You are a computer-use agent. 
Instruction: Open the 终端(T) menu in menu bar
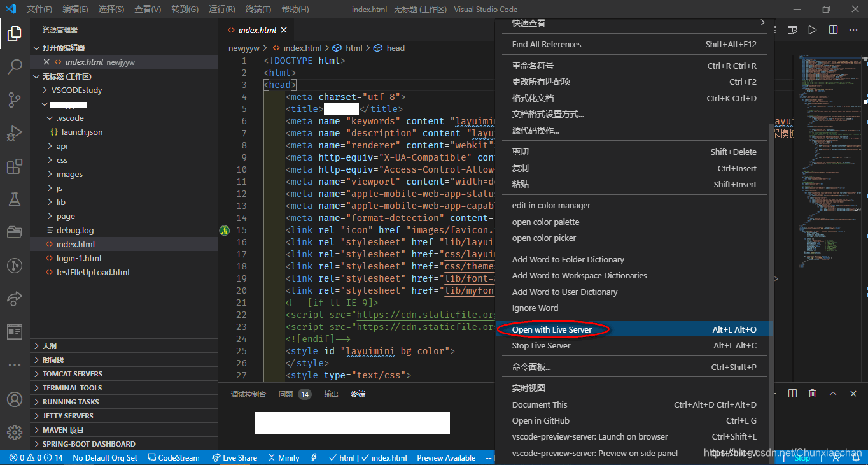258,10
